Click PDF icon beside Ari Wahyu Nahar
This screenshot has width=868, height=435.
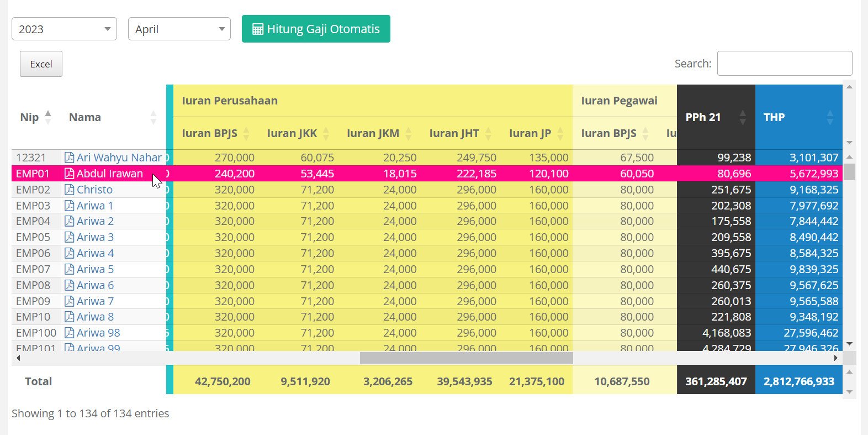69,158
